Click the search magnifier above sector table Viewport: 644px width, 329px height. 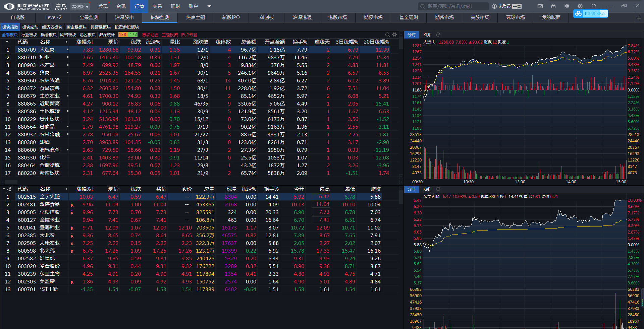[x=387, y=35]
